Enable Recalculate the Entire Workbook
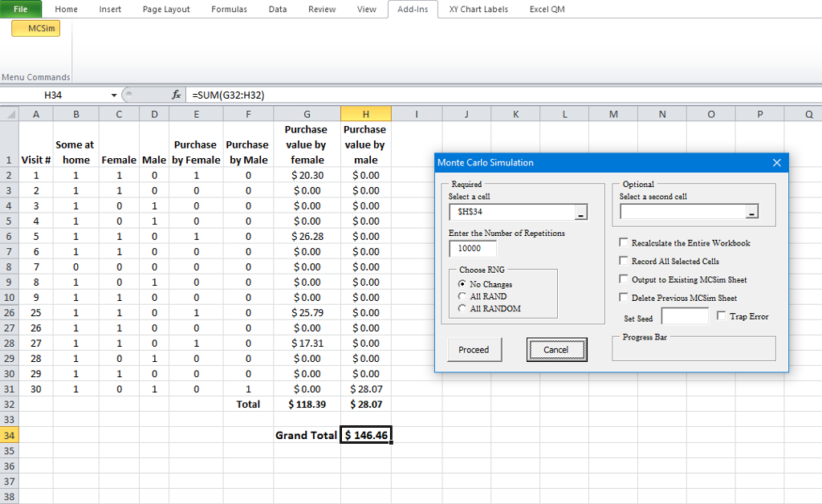Viewport: 822px width, 504px height. 624,242
